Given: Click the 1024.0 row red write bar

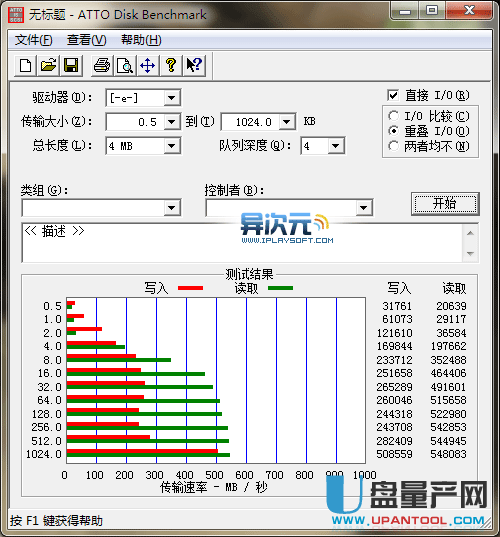Looking at the screenshot, I should coord(142,451).
